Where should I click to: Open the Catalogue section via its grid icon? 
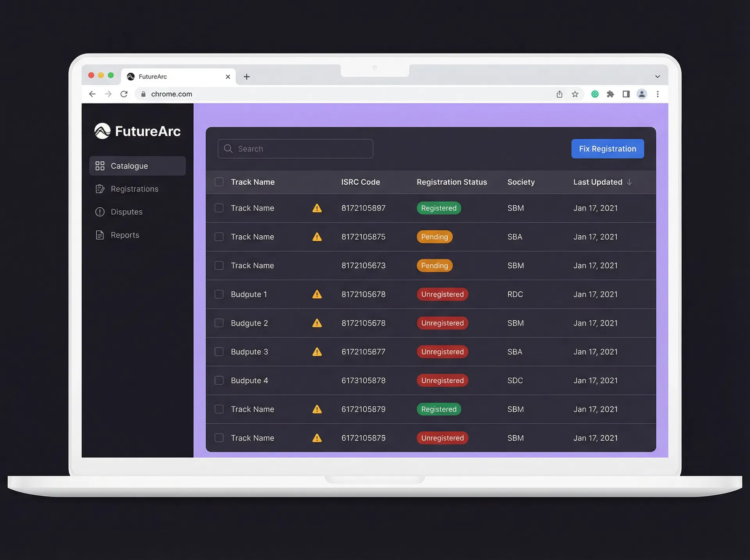(100, 166)
